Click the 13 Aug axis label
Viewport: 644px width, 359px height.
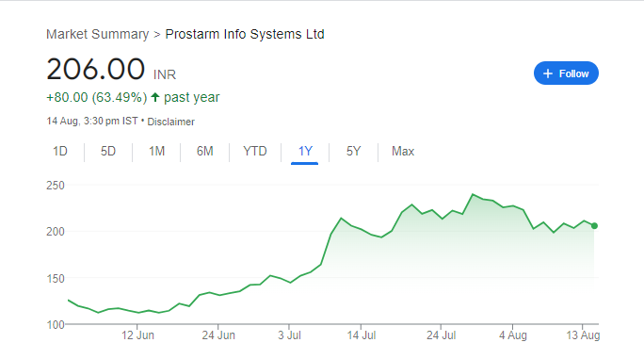click(583, 335)
